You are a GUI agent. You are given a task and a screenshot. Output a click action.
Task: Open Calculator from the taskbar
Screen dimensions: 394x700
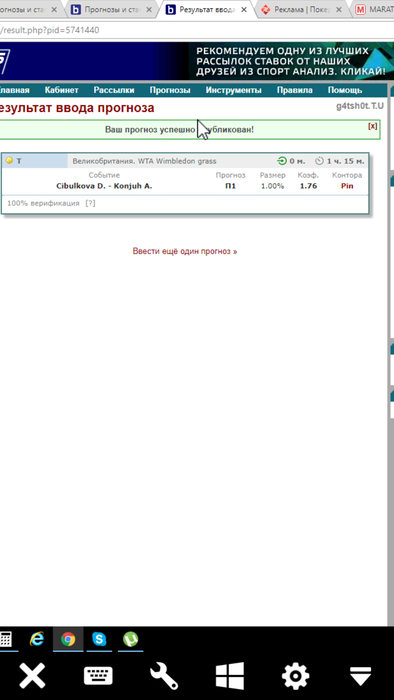pyautogui.click(x=5, y=639)
